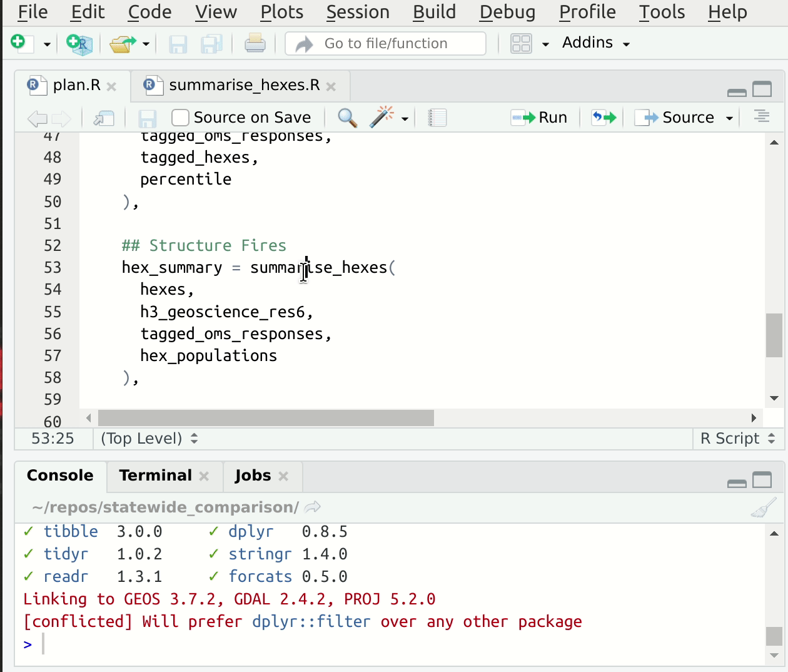The height and width of the screenshot is (672, 788).
Task: Enable the Source on Save checkbox
Action: (179, 117)
